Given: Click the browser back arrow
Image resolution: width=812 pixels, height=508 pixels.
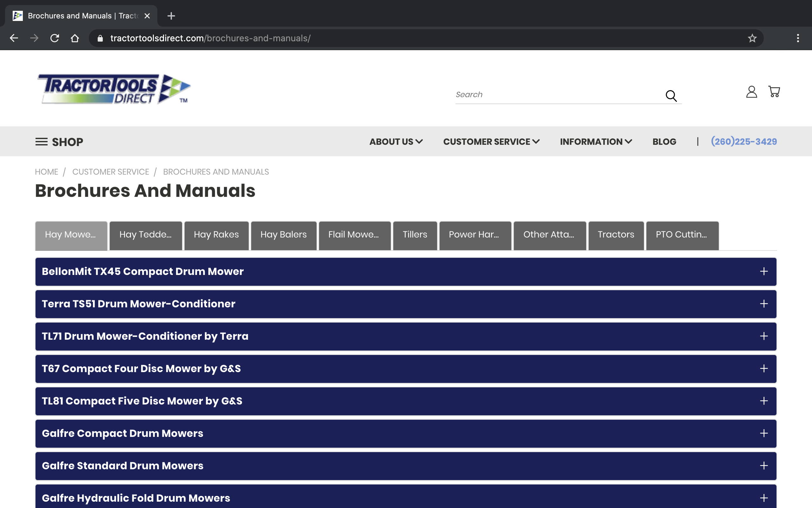Looking at the screenshot, I should pyautogui.click(x=14, y=38).
